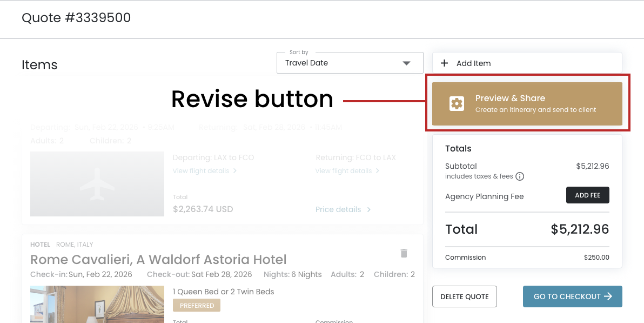Click the DELETE QUOTE button
Image resolution: width=644 pixels, height=323 pixels.
[x=464, y=296]
